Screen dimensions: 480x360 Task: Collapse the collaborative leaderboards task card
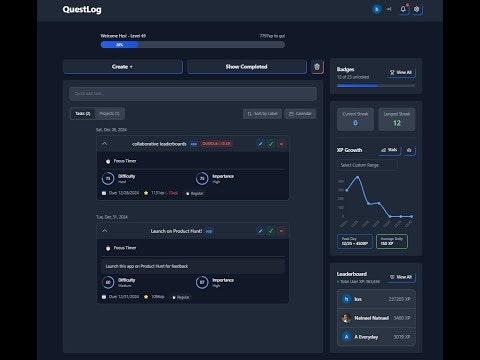pyautogui.click(x=104, y=144)
